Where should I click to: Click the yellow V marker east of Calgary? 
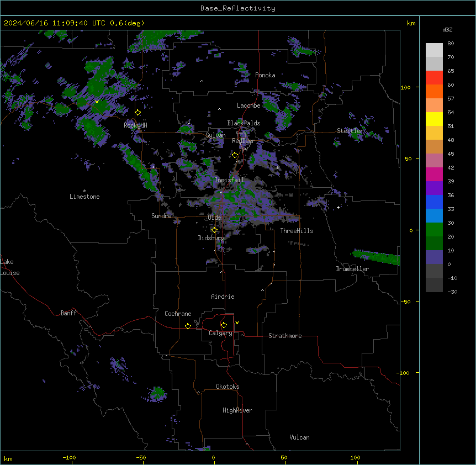[237, 323]
